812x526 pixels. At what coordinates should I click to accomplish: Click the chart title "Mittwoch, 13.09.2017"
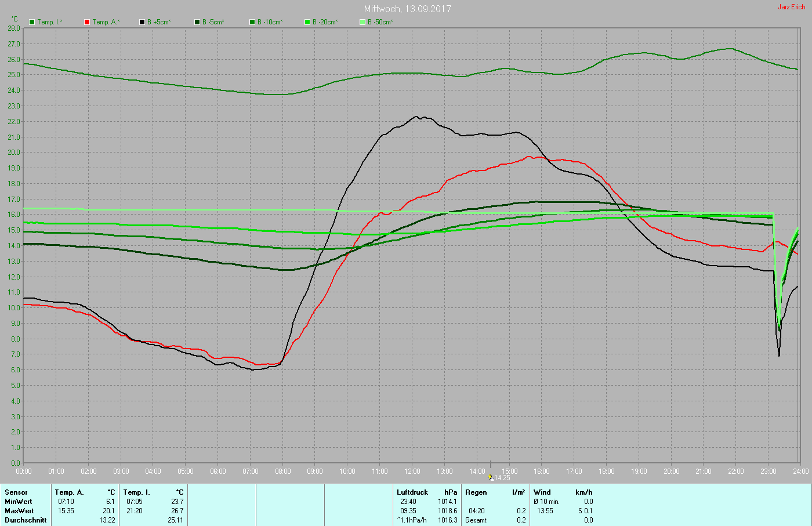pos(408,9)
